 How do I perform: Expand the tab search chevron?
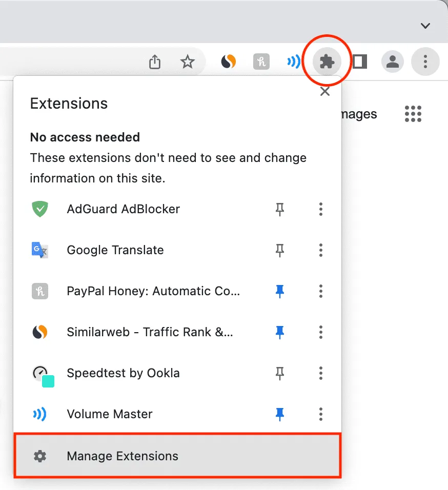[x=425, y=26]
